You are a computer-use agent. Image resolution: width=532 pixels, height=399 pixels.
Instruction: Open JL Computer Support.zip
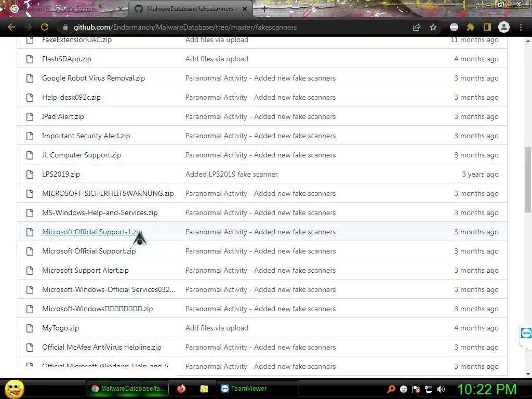click(x=82, y=155)
